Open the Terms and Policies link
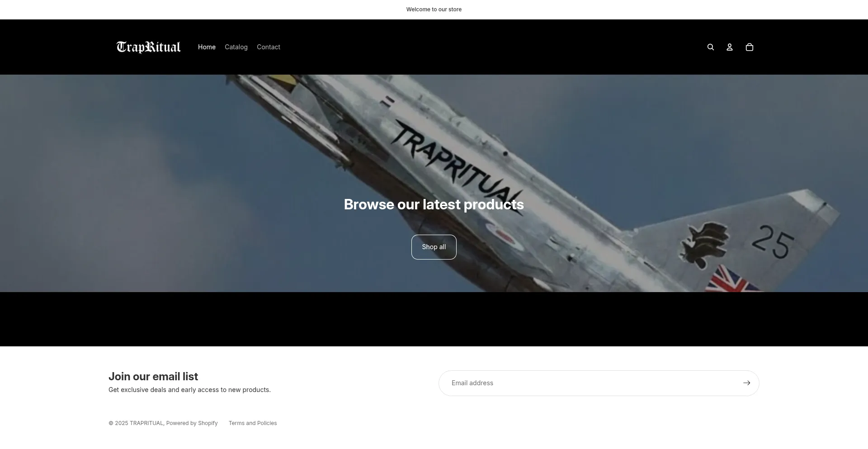The width and height of the screenshot is (868, 449). [x=253, y=423]
